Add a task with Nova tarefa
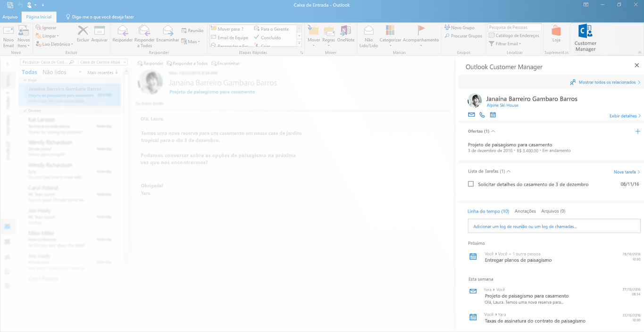Viewport: 644px width, 332px height. tap(626, 172)
